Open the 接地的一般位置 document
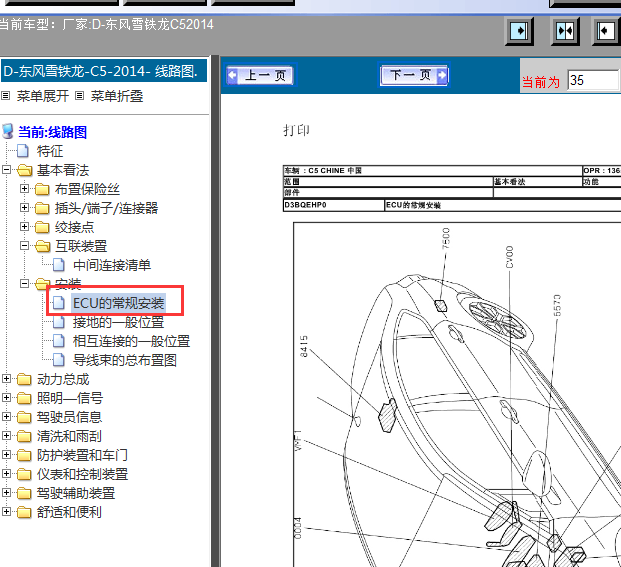This screenshot has height=567, width=621. click(x=118, y=322)
